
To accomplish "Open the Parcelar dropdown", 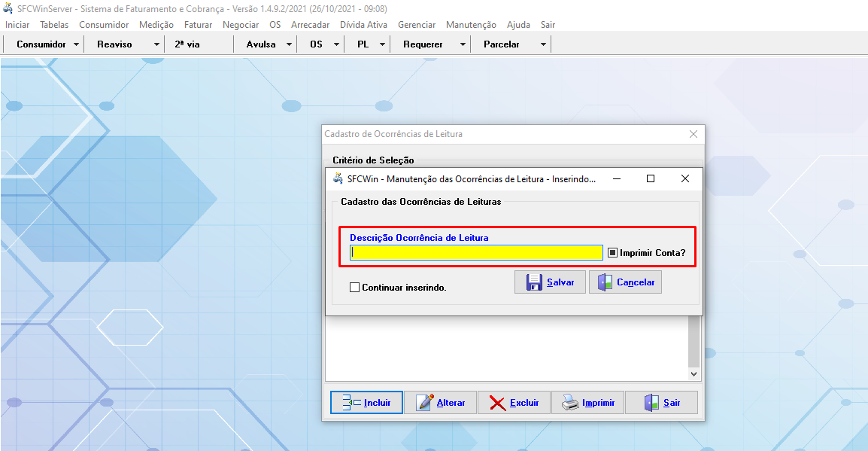I will (x=543, y=44).
